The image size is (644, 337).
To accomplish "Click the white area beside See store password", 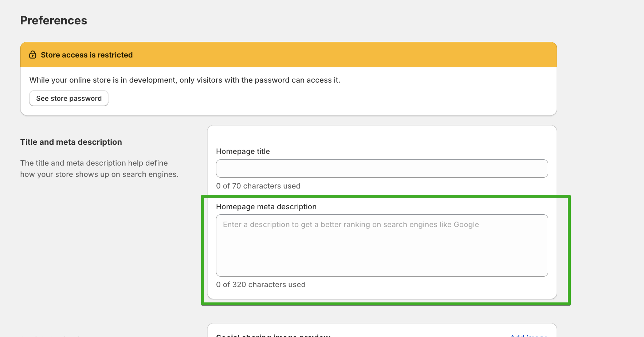I will click(291, 99).
